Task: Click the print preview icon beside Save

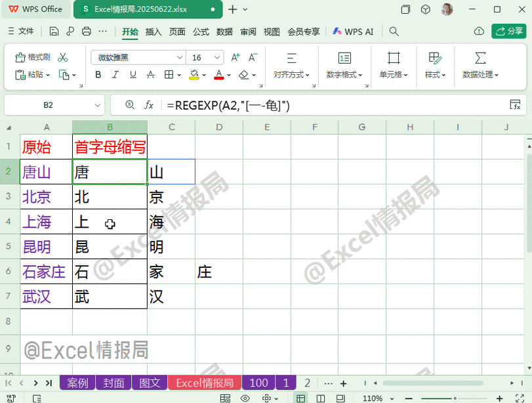Action: 70,32
